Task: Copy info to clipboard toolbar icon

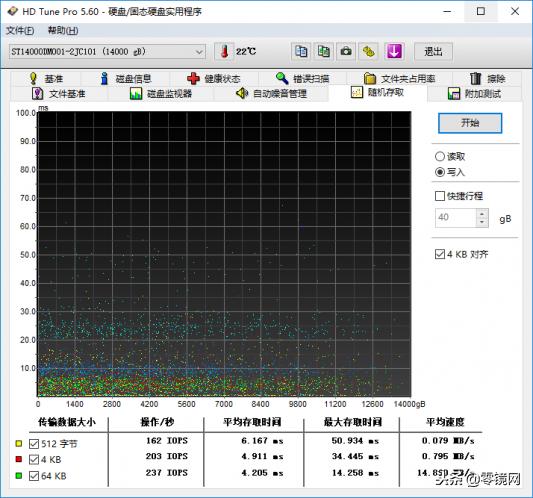Action: click(x=301, y=52)
